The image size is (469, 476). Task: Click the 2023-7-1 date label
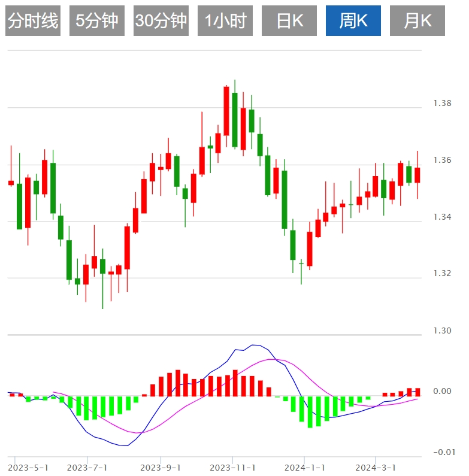click(87, 468)
